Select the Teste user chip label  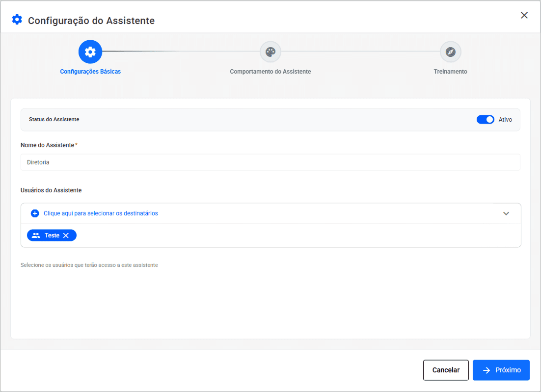pos(52,235)
